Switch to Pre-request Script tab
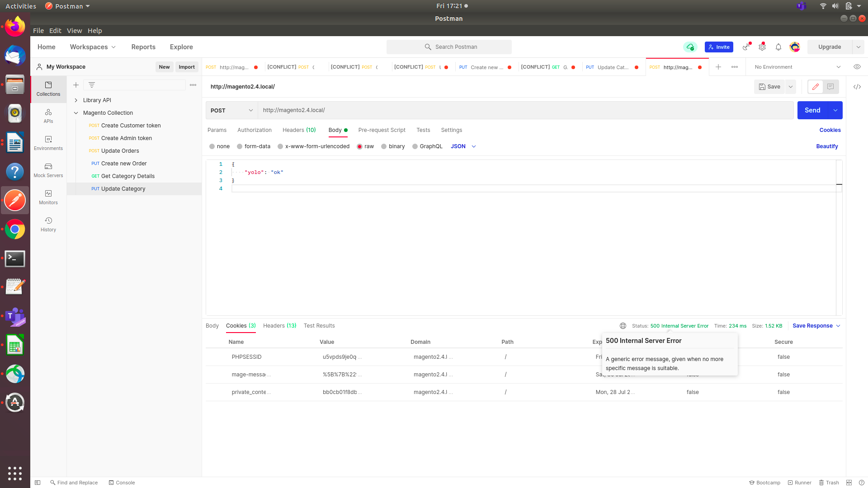 point(382,130)
